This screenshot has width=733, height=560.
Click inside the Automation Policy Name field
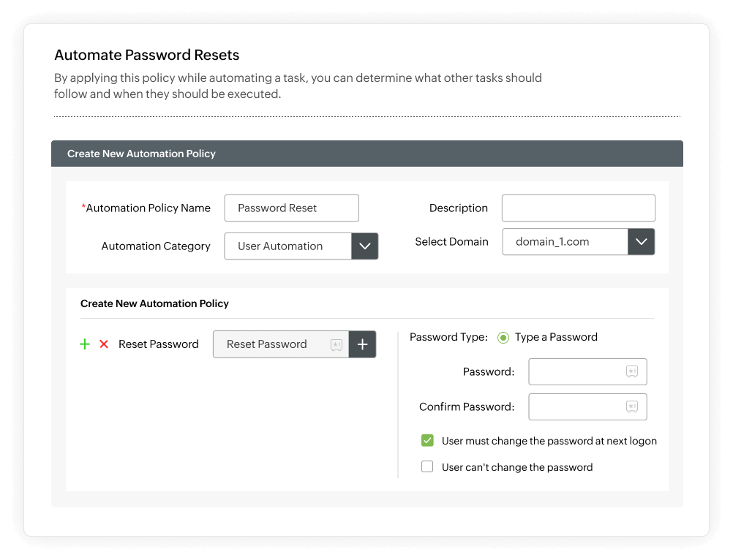click(291, 208)
